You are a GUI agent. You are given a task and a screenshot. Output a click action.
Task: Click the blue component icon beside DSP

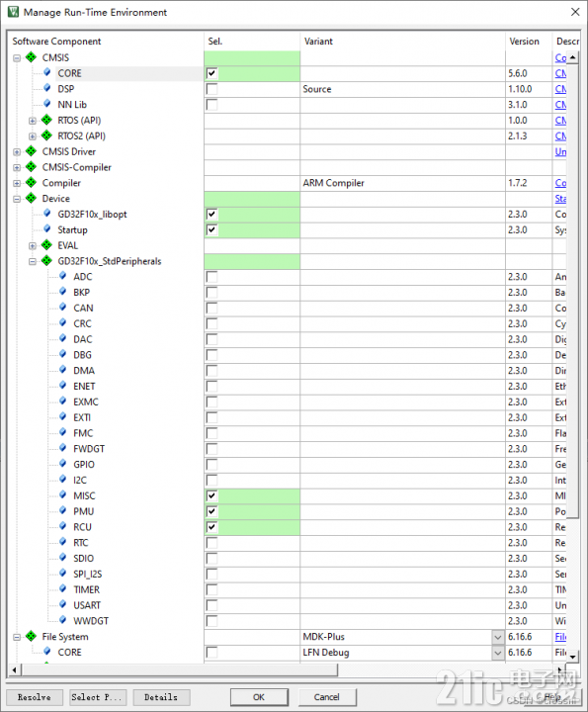coord(47,88)
